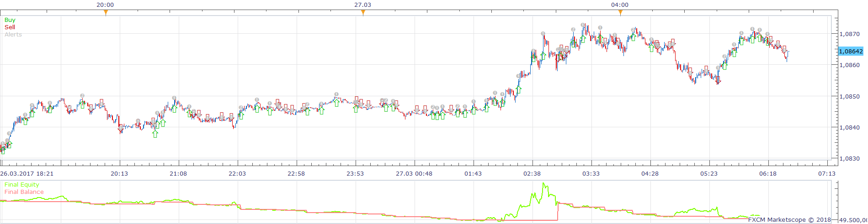Screen dimensions: 868x224
Task: Select the Sell legend label
Action: coord(10,27)
